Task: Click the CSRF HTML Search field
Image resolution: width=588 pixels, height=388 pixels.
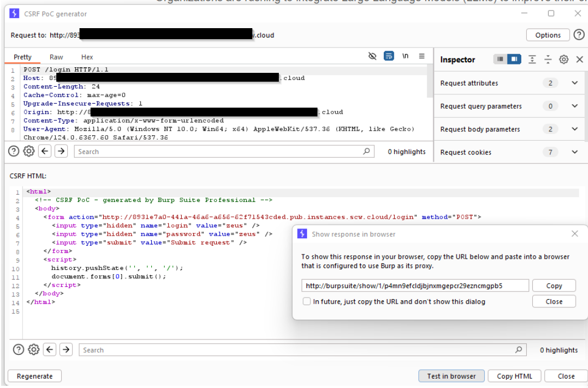Action: point(302,350)
